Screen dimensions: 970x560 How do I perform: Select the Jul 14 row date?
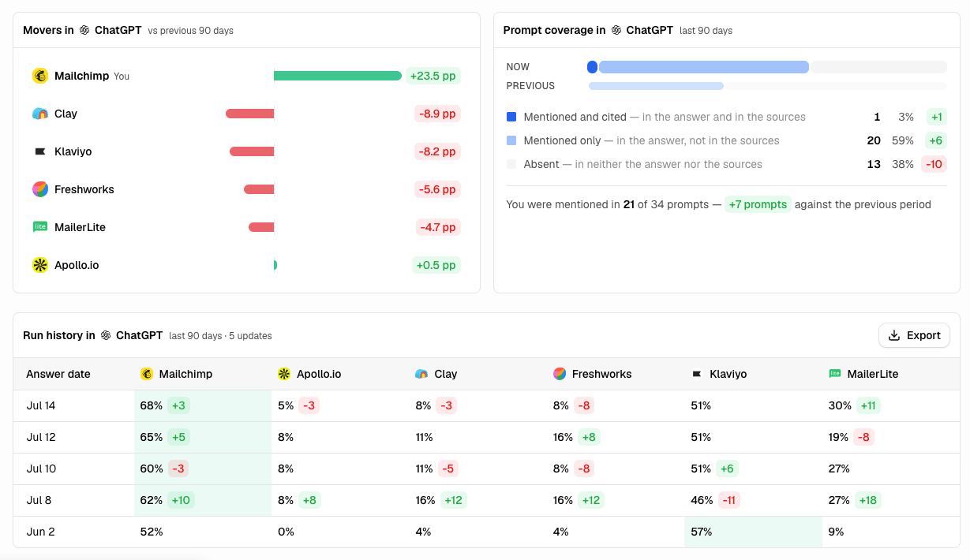pyautogui.click(x=41, y=405)
